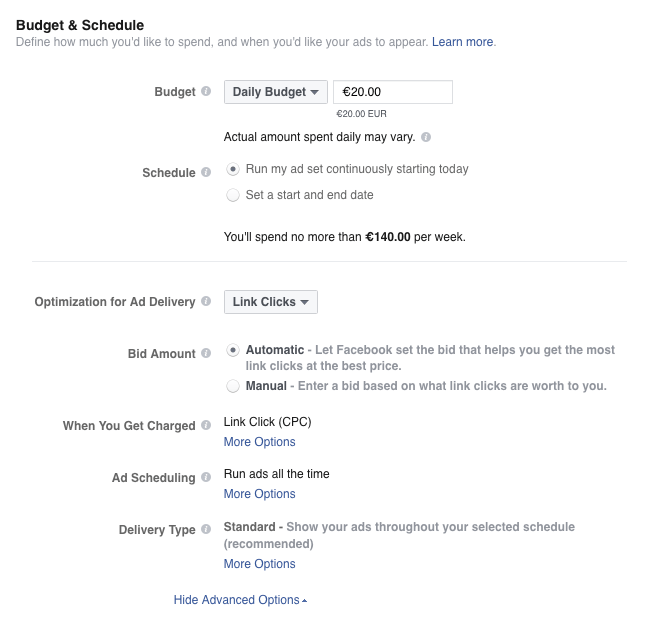Select 'Run my ad set continuously' option
Image resolution: width=659 pixels, height=618 pixels.
pyautogui.click(x=233, y=169)
